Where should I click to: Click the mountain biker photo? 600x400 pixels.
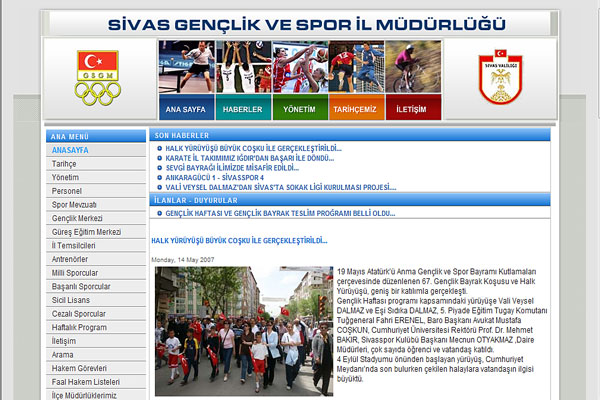[413, 67]
